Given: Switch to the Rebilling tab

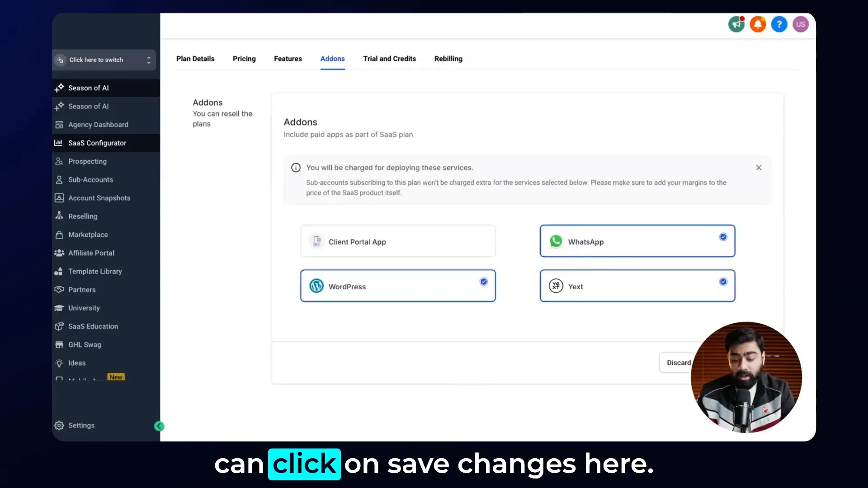Looking at the screenshot, I should (x=448, y=59).
